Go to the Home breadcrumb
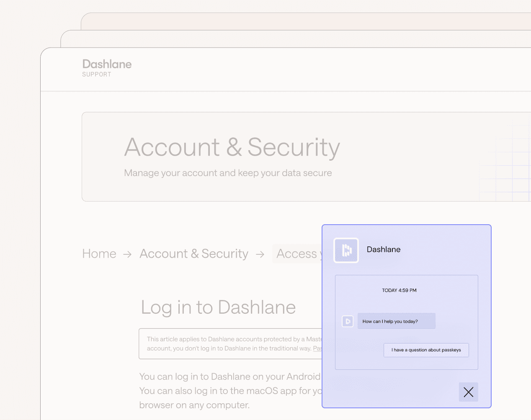Image resolution: width=531 pixels, height=420 pixels. pyautogui.click(x=99, y=254)
